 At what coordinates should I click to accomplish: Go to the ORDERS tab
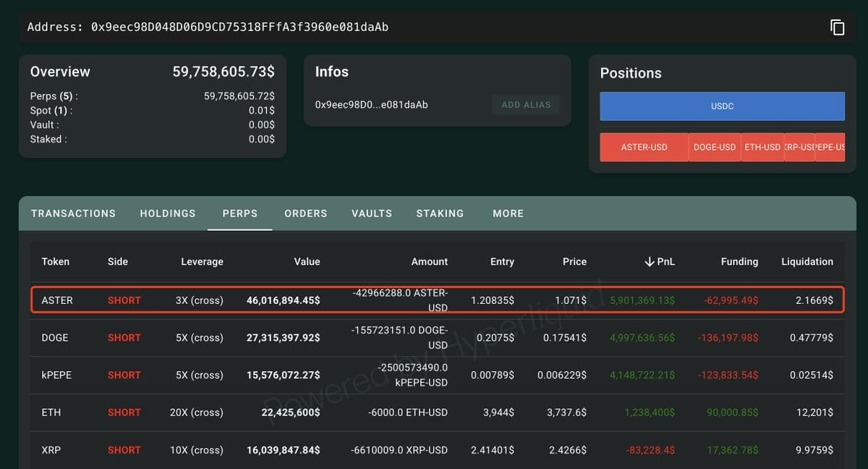coord(306,214)
